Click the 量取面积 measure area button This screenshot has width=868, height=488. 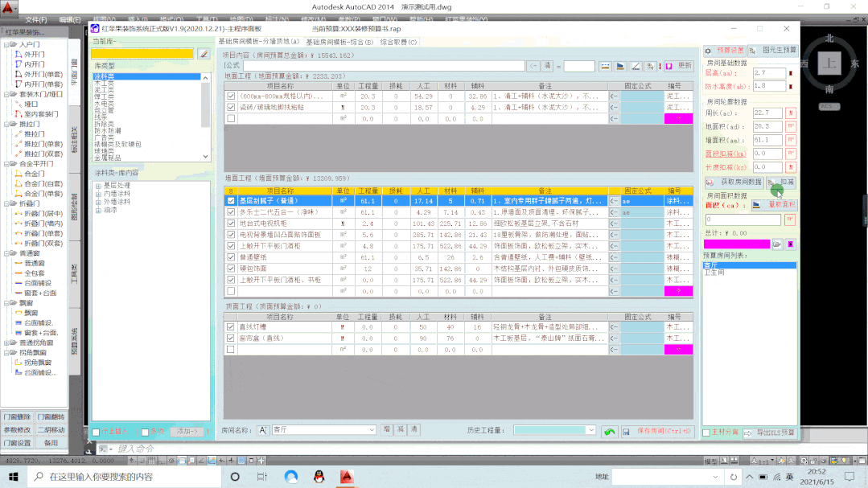click(773, 205)
